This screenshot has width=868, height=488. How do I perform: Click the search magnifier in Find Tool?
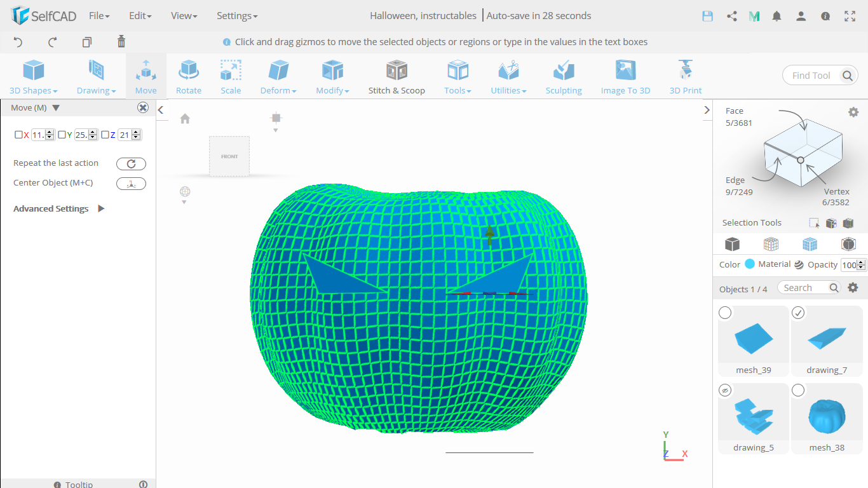pyautogui.click(x=848, y=76)
